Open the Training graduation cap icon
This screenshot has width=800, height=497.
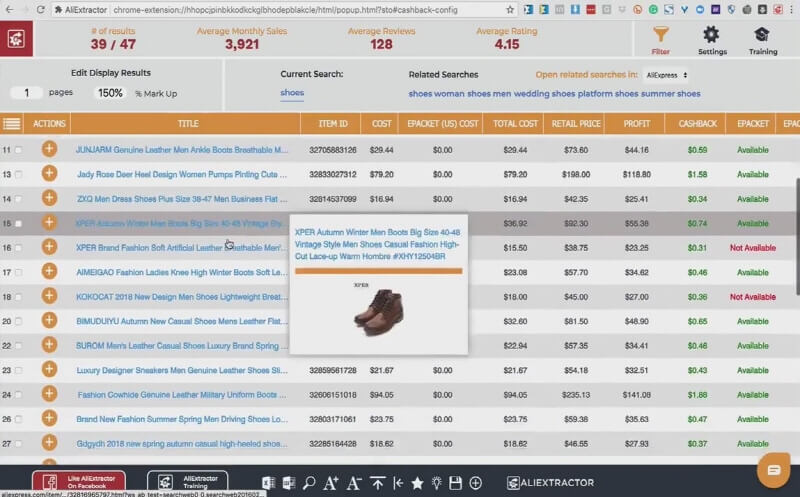(x=763, y=38)
